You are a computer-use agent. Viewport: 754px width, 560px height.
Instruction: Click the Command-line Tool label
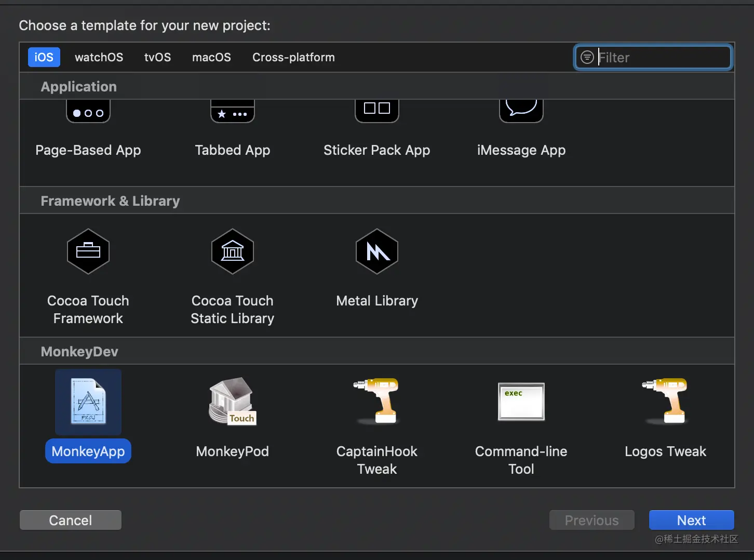pos(521,460)
